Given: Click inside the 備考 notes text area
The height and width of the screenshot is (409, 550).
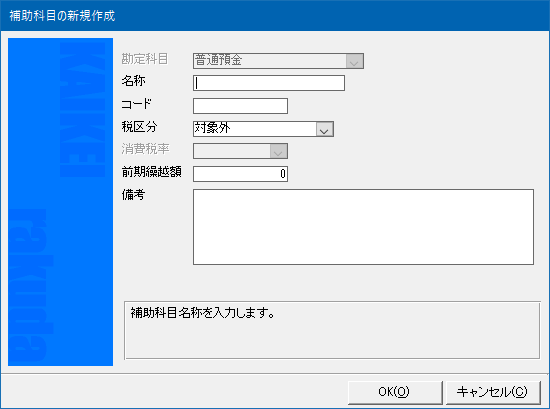Looking at the screenshot, I should coord(363,227).
